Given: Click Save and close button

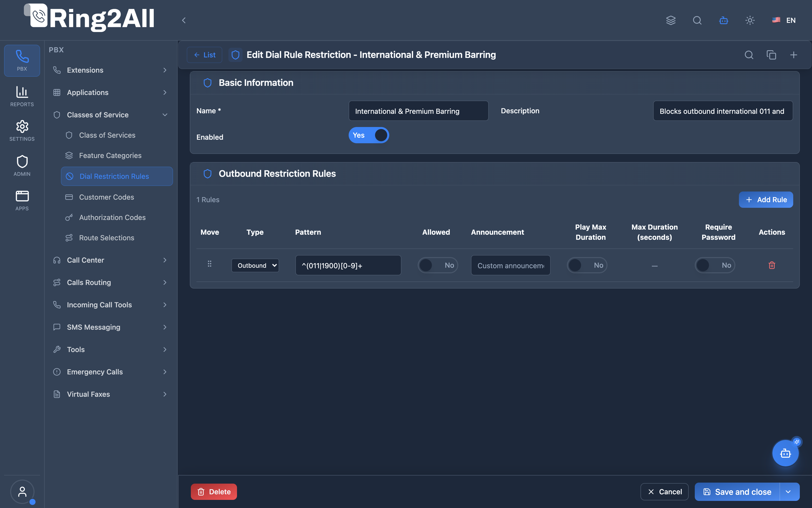Looking at the screenshot, I should tap(737, 491).
